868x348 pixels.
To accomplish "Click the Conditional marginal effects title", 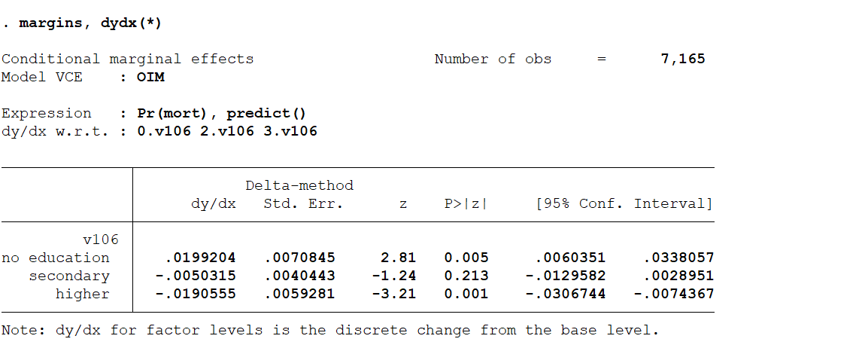I will (127, 59).
